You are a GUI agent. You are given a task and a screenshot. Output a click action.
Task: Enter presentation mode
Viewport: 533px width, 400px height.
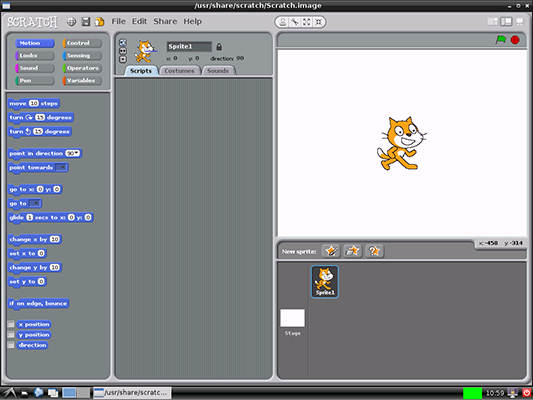520,22
